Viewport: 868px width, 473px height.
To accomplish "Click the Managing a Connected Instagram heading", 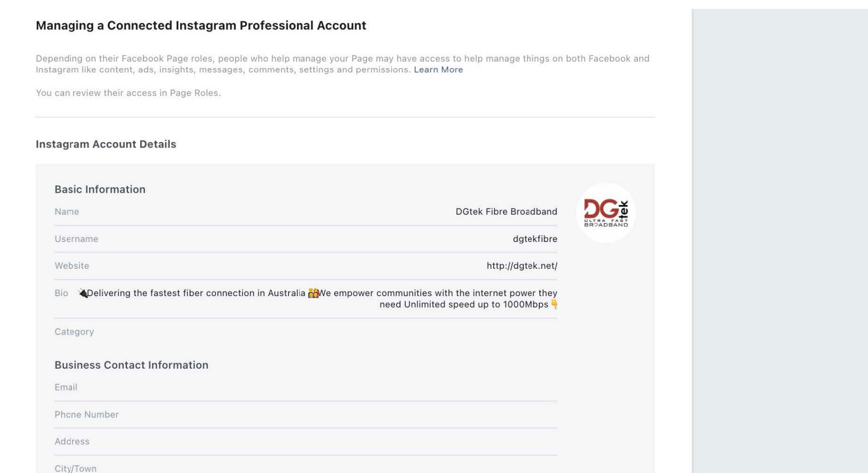I will [201, 25].
